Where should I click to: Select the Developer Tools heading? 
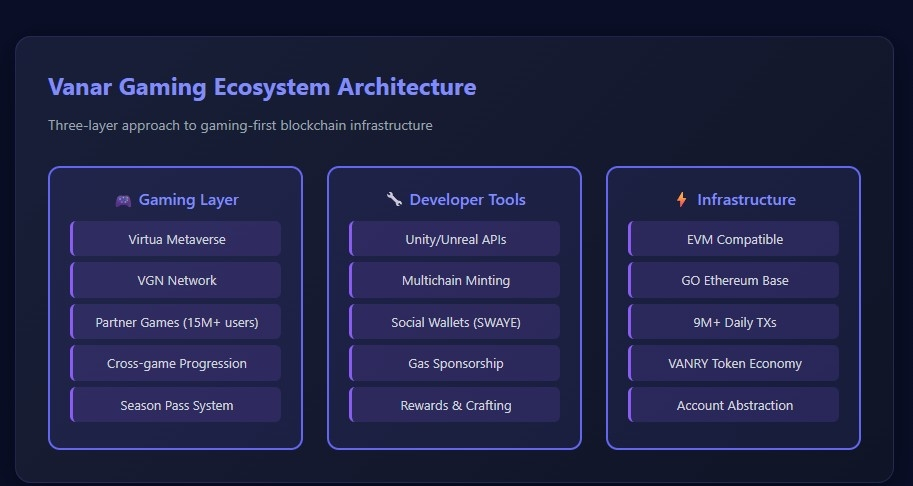[x=468, y=200]
